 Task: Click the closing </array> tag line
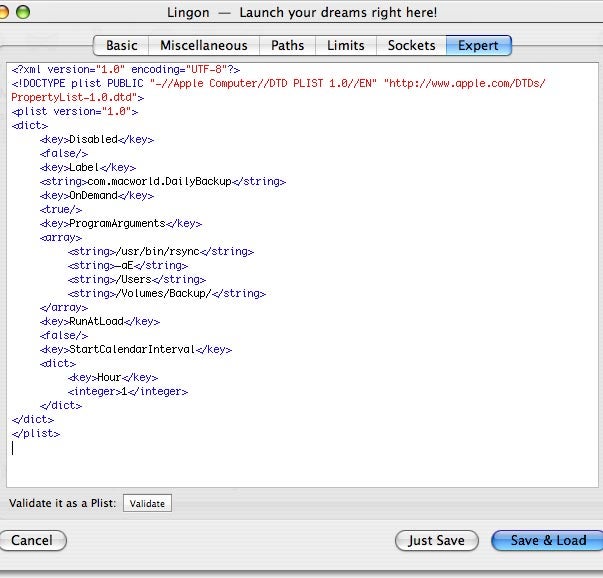(64, 308)
